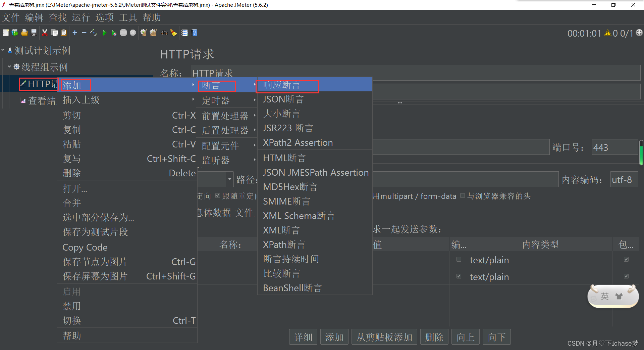
Task: Toggle the encode checkbox in the first text/plain row
Action: 459,259
